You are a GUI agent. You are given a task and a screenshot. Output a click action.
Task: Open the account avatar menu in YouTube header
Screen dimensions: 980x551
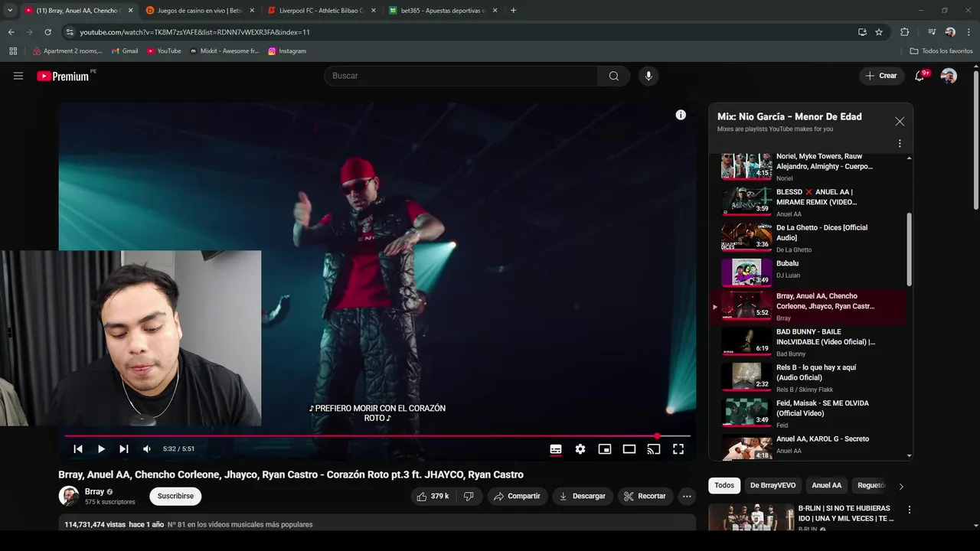(x=949, y=76)
